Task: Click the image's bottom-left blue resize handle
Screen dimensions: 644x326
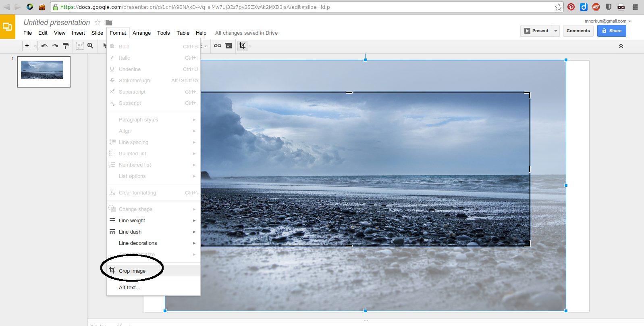Action: coord(165,311)
